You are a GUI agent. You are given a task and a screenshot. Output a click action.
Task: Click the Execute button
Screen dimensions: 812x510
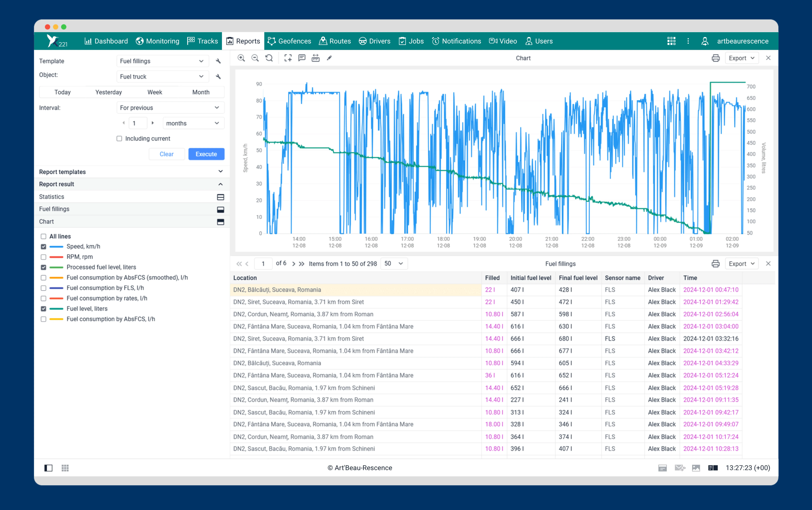click(x=206, y=154)
